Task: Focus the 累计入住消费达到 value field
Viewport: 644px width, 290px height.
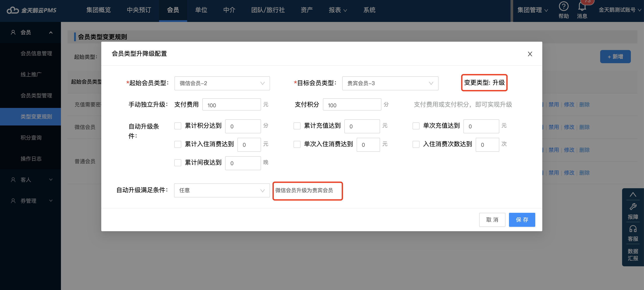Action: click(x=249, y=145)
